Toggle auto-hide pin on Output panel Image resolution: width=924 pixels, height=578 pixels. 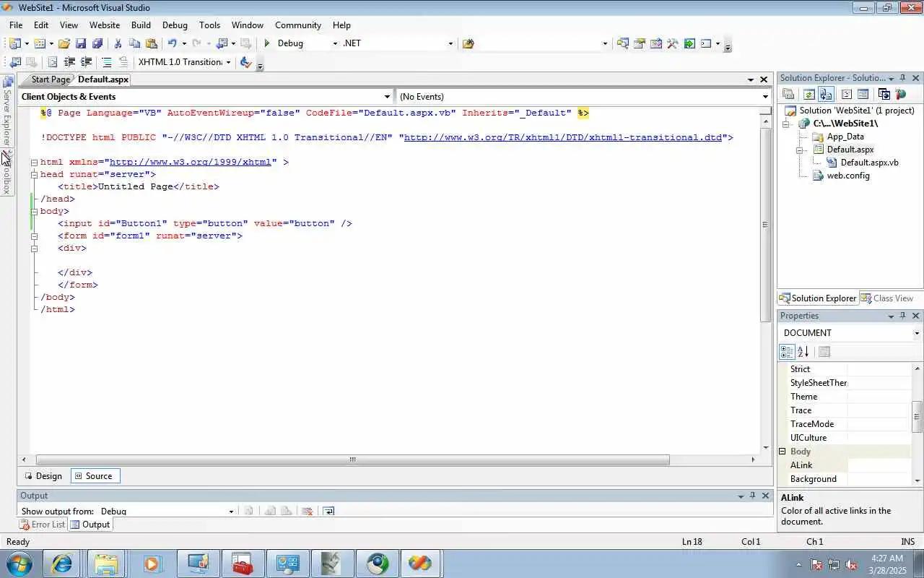[x=752, y=496]
